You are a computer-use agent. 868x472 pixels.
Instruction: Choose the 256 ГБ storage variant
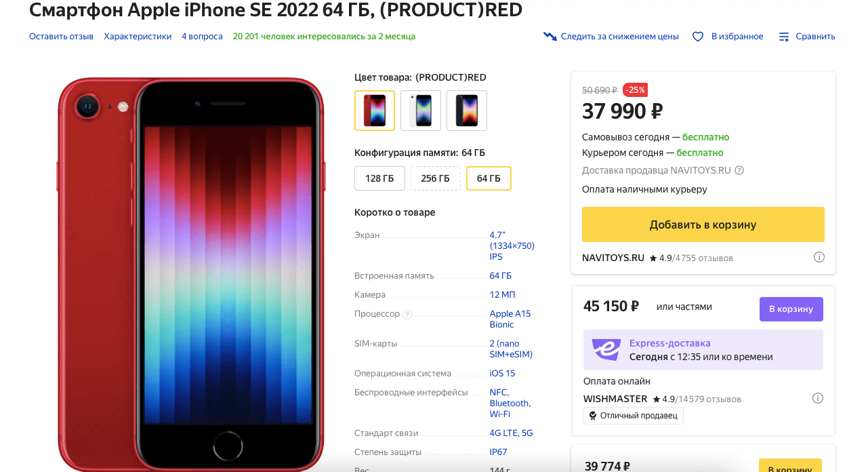click(x=436, y=178)
